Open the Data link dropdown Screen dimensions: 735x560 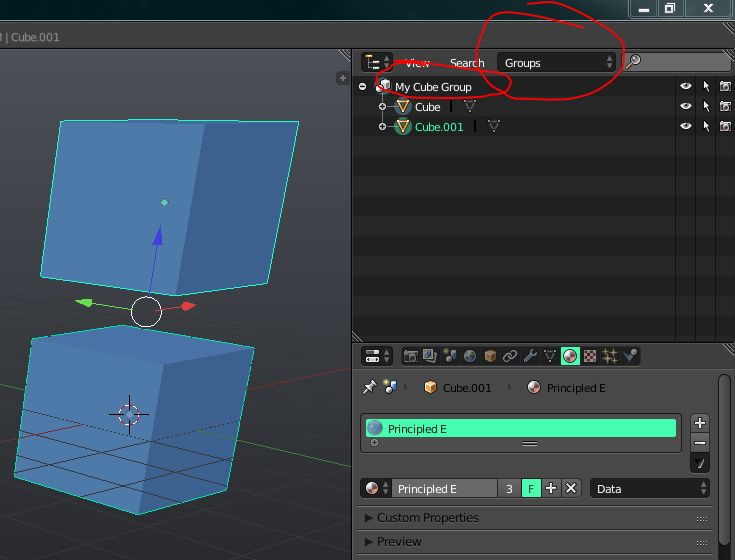point(650,488)
